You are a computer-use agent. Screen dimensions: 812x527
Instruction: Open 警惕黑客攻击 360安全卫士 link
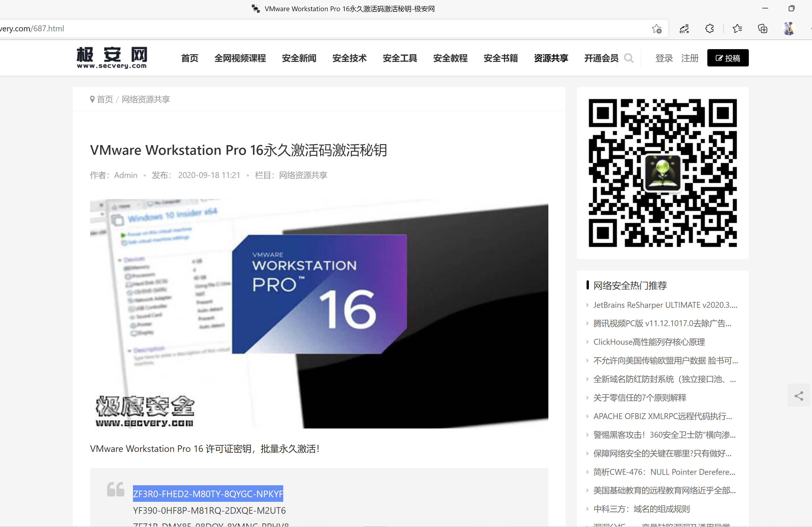[664, 435]
